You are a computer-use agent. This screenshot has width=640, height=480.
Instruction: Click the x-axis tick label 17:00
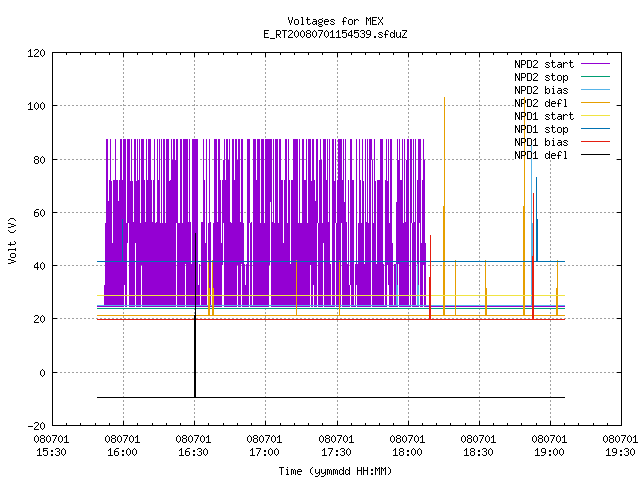[264, 452]
